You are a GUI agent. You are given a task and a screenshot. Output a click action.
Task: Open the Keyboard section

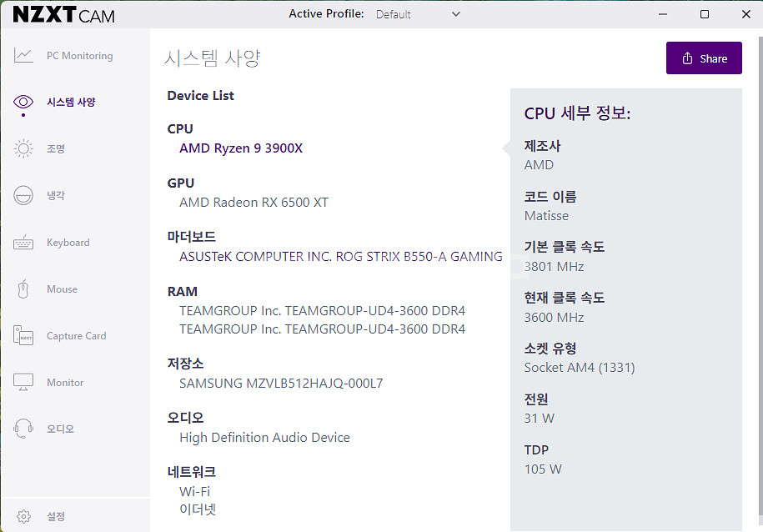pyautogui.click(x=68, y=243)
